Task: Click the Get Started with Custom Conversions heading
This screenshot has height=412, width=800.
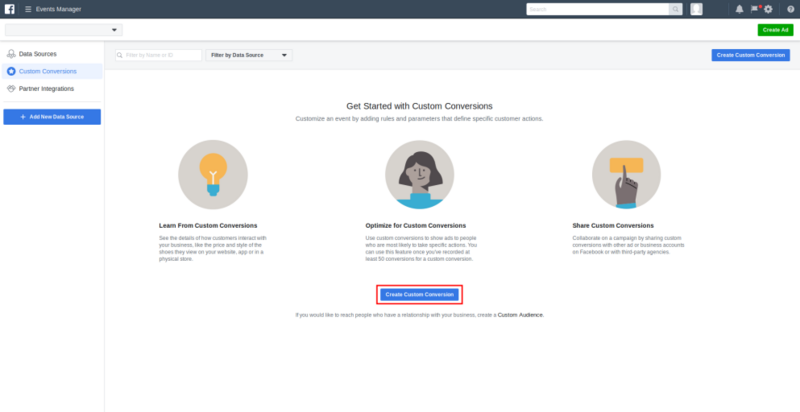Action: point(419,106)
